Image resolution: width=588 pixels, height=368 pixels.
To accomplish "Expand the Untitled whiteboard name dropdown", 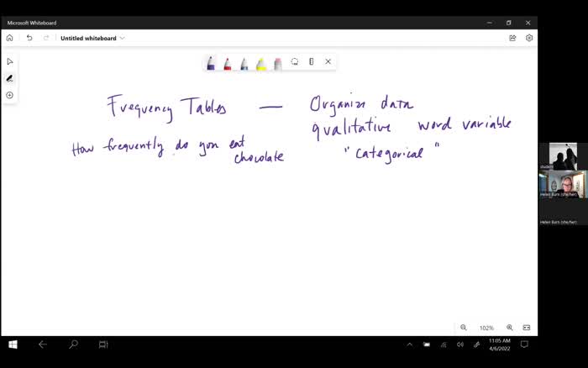I will 123,38.
